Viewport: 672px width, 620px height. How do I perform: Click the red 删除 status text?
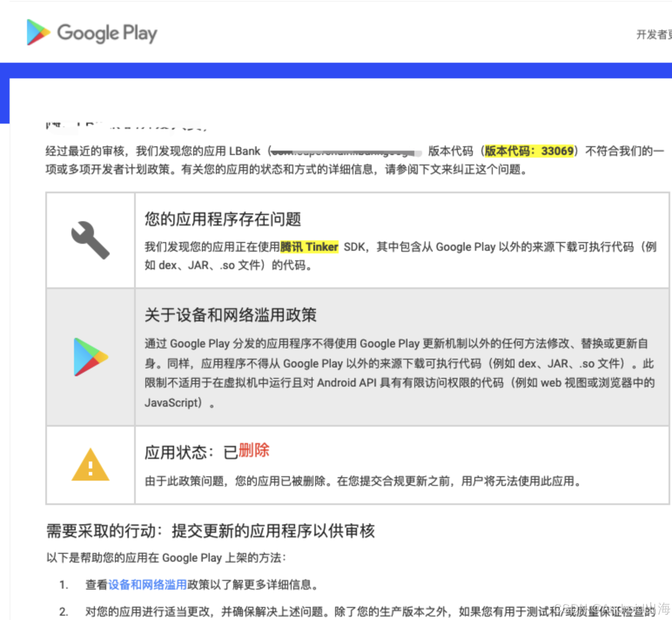point(254,450)
